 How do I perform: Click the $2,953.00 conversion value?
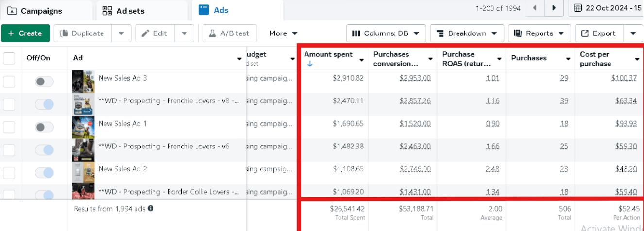pyautogui.click(x=415, y=78)
